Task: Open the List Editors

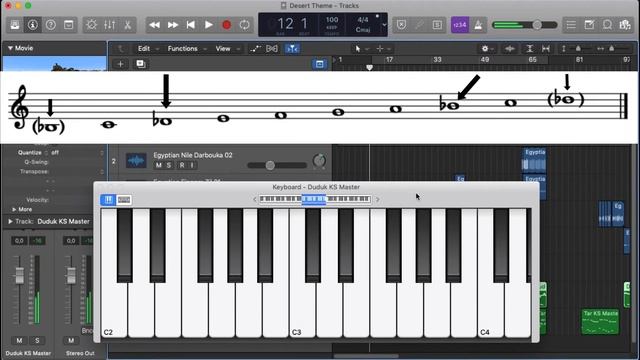Action: [x=571, y=25]
